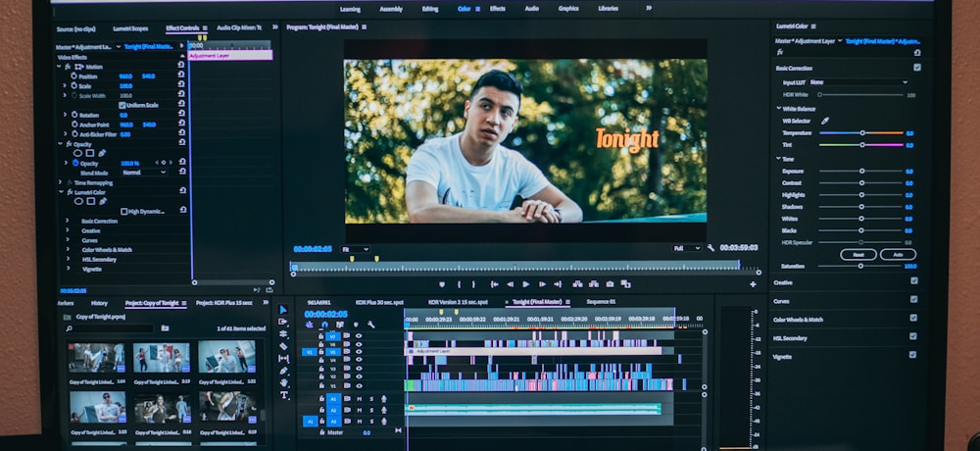Toggle lock on Master track
Image resolution: width=980 pixels, height=451 pixels.
coord(322,432)
